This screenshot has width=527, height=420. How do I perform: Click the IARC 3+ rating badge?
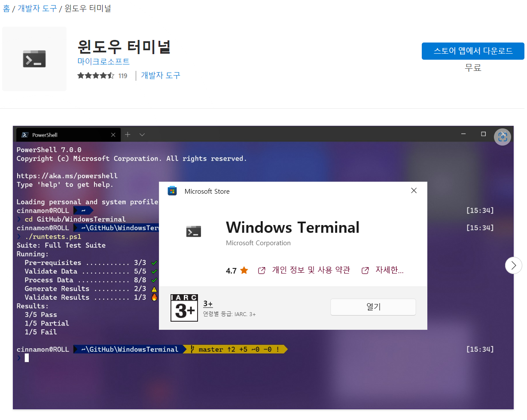[184, 308]
